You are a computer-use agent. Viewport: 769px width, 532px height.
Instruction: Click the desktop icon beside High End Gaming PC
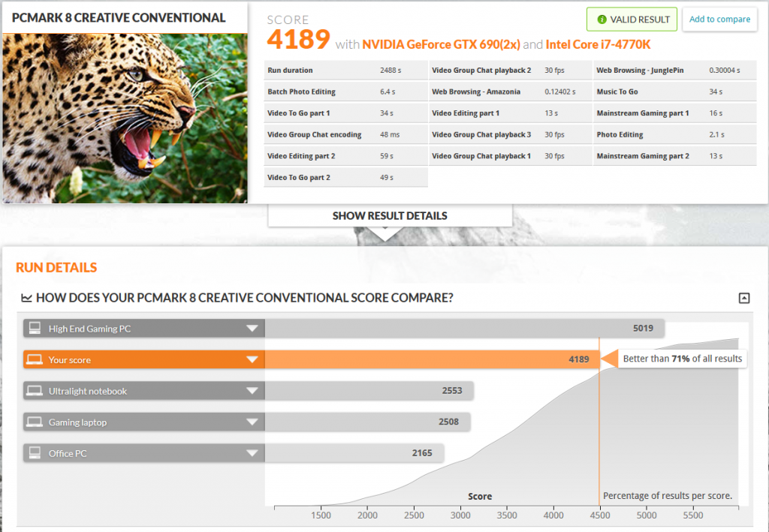[x=33, y=328]
